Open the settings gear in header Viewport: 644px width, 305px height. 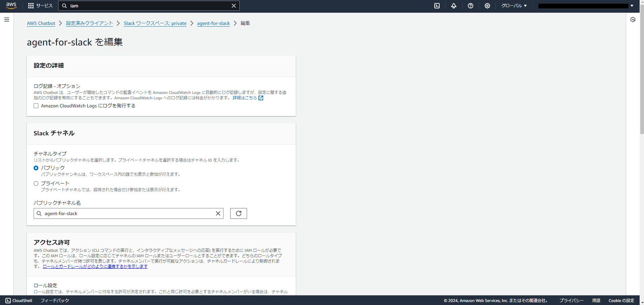pyautogui.click(x=487, y=6)
